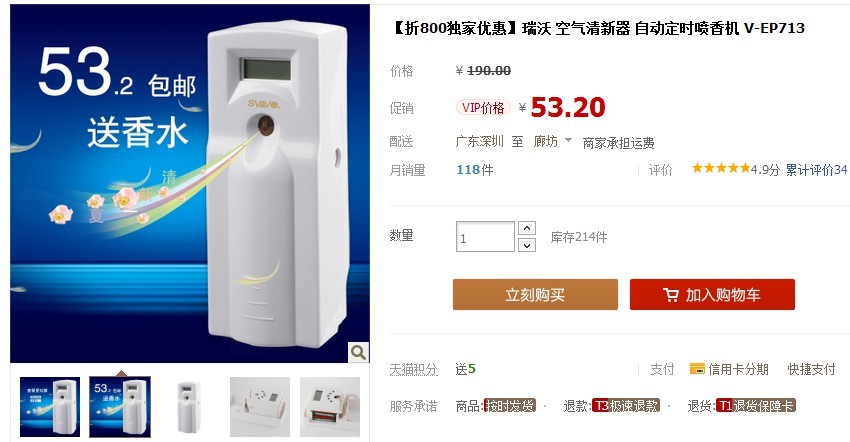This screenshot has height=442, width=850.
Task: Open the 累计评价 reviews link
Action: point(816,170)
